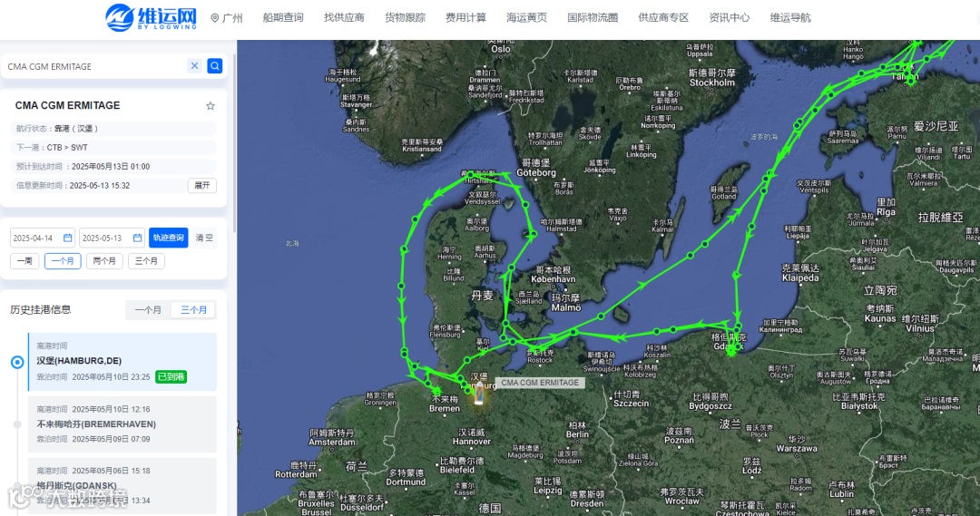Click the 轨迹查询 button
Screen dimensions: 980x516
(168, 238)
